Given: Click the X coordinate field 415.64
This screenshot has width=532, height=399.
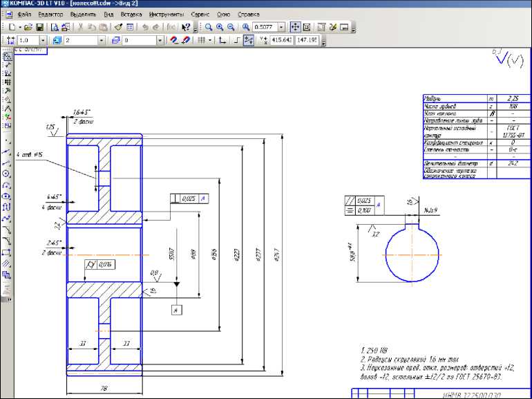Looking at the screenshot, I should [x=282, y=40].
